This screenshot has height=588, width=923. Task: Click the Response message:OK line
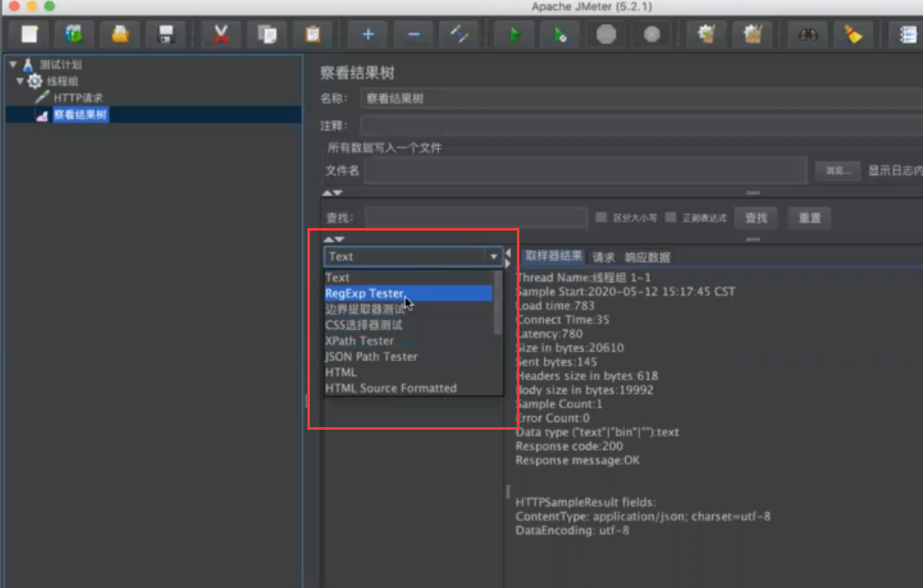point(577,460)
